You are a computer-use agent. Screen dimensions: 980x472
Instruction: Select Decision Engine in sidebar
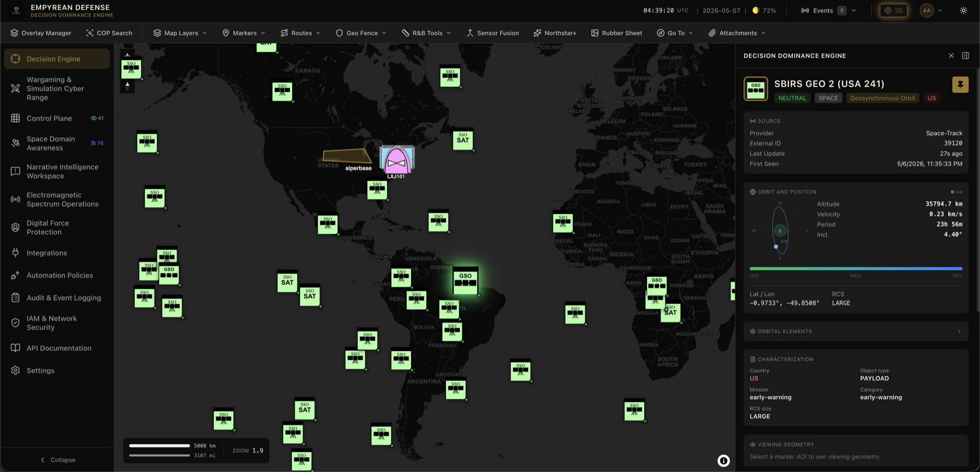pyautogui.click(x=57, y=59)
